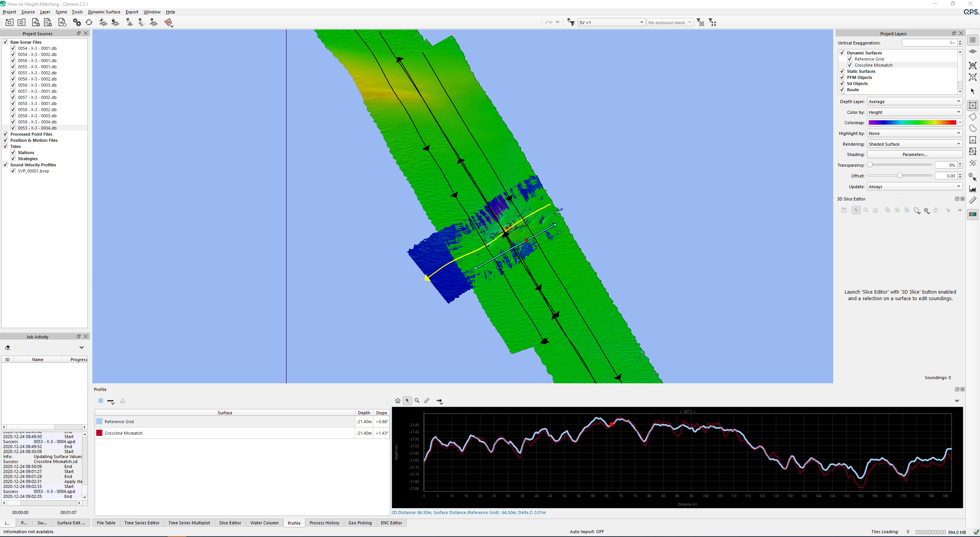Viewport: 980px width, 537px height.
Task: Select the ruler tool in Profile toolbar
Action: pyautogui.click(x=427, y=401)
